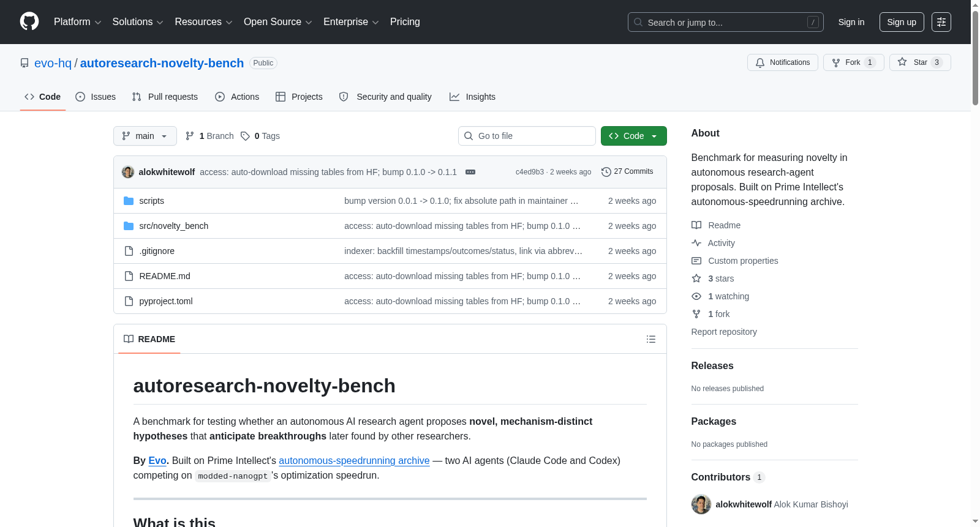Screen dimensions: 980x527
Task: Fork the repository
Action: click(x=854, y=62)
